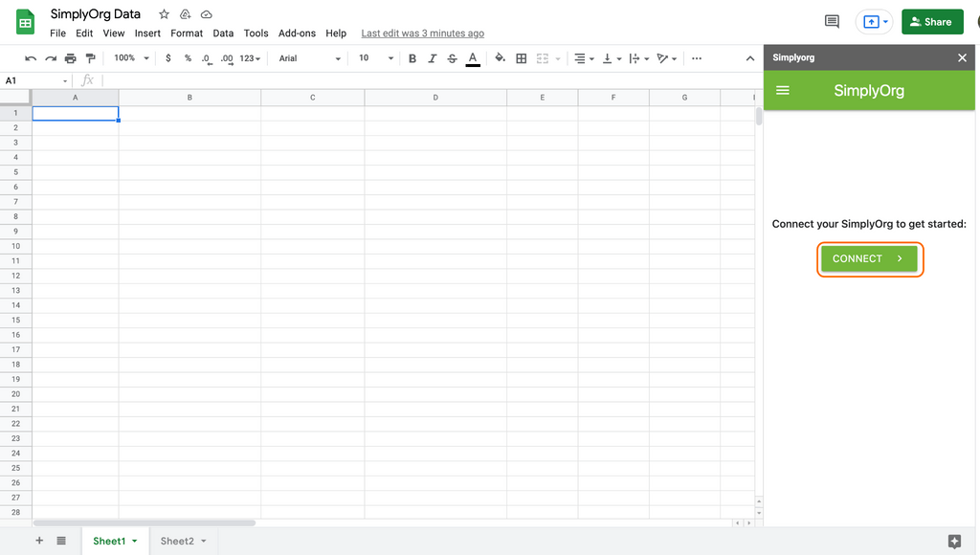980x555 pixels.
Task: Open font size 10 dropdown
Action: pyautogui.click(x=375, y=58)
